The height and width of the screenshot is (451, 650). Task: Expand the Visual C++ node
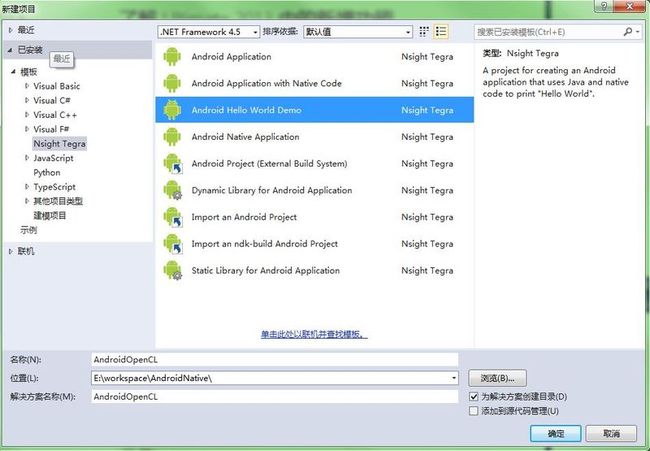click(x=27, y=114)
